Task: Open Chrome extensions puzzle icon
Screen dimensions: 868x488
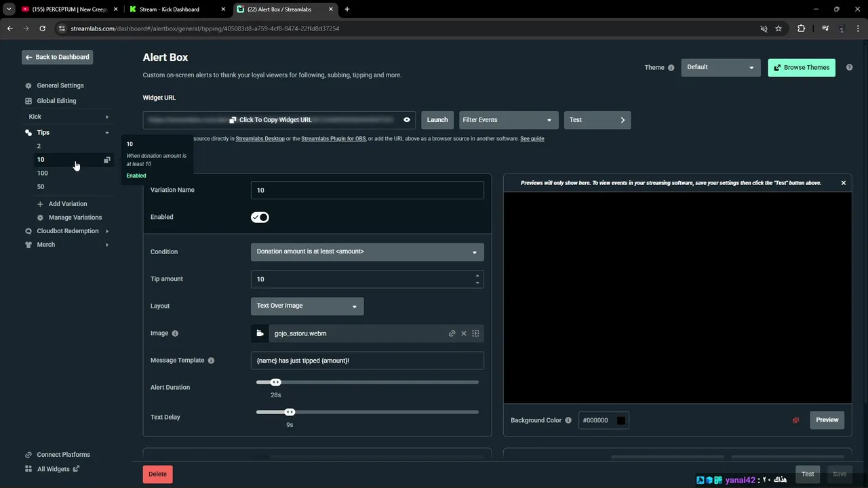Action: (802, 28)
